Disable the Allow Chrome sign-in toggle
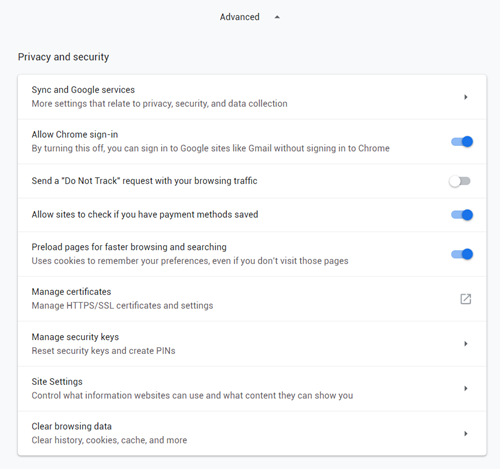The image size is (500, 469). (462, 142)
